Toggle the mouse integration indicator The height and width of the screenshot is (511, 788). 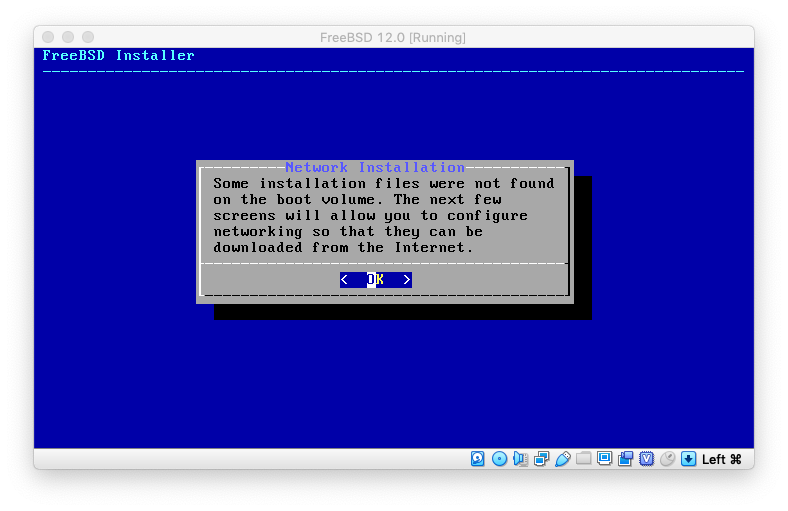(x=667, y=459)
